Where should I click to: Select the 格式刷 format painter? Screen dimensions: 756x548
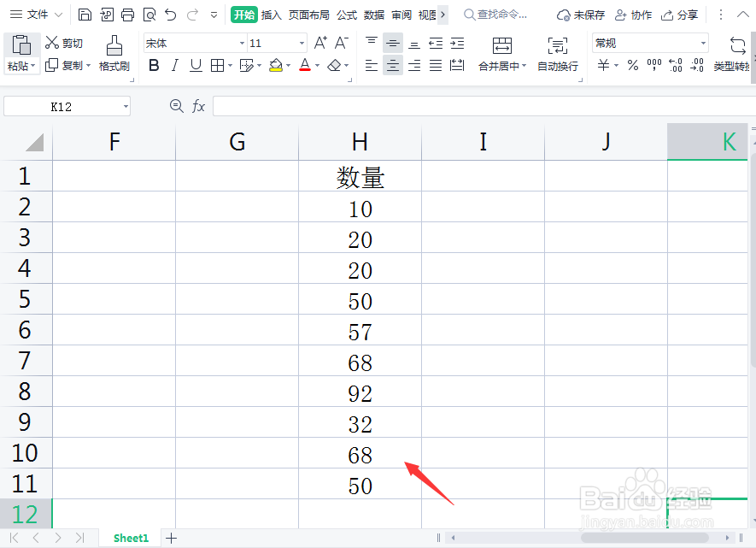(x=114, y=53)
